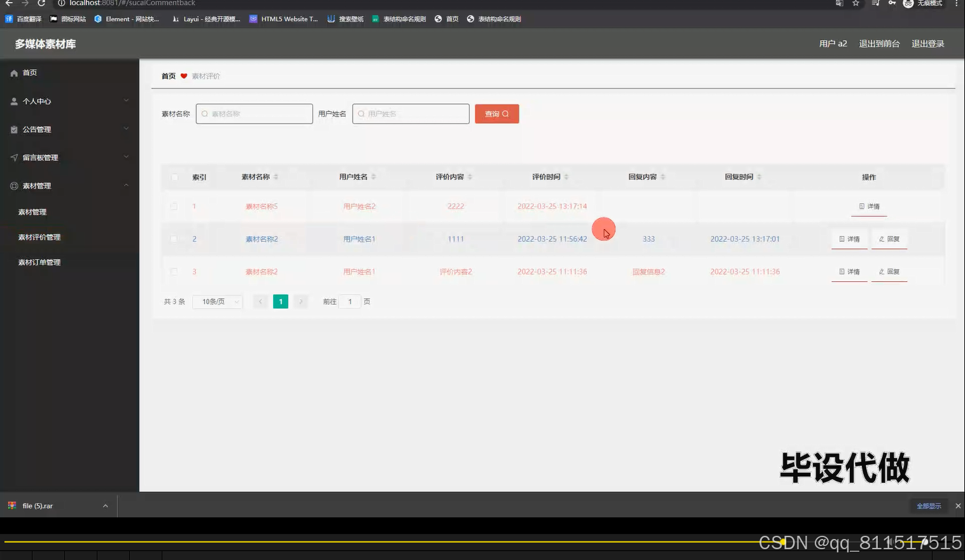Click 退出到前台 in the header
965x560 pixels.
tap(880, 44)
